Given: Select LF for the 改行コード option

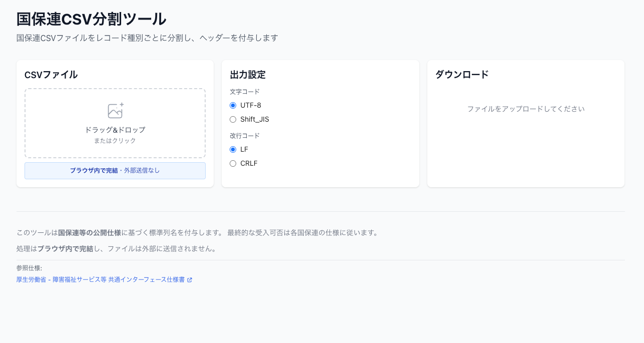Looking at the screenshot, I should 232,149.
